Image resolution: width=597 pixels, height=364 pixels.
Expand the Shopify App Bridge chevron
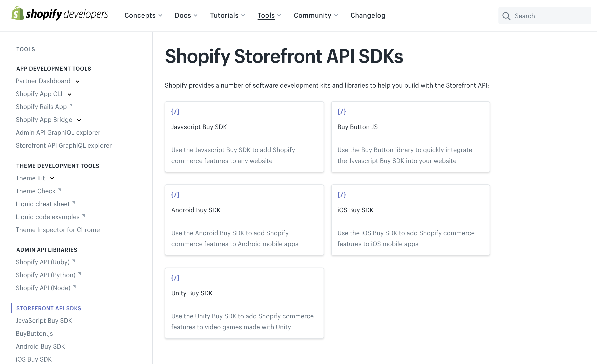coord(79,120)
